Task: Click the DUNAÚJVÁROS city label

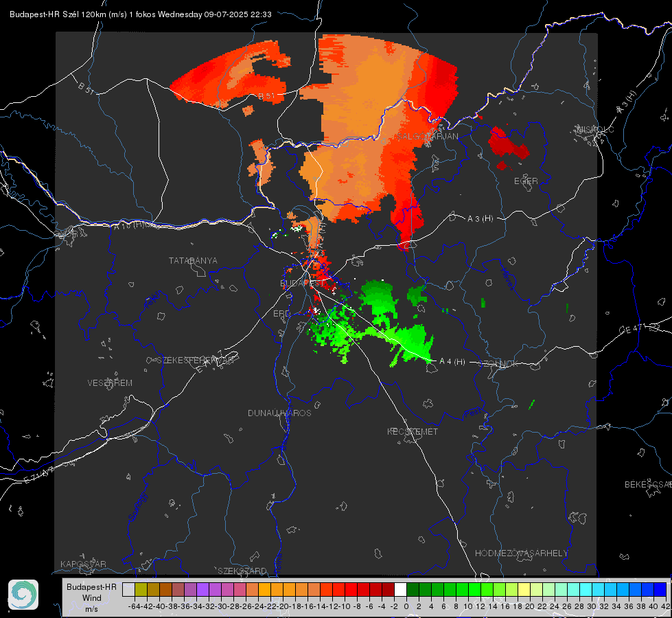Action: (279, 413)
